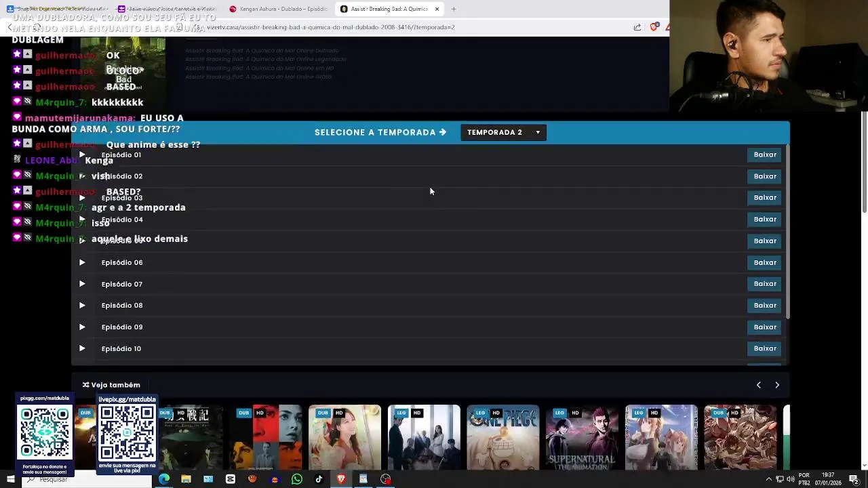868x488 pixels.
Task: Open File Explorer from the taskbar
Action: click(x=186, y=479)
